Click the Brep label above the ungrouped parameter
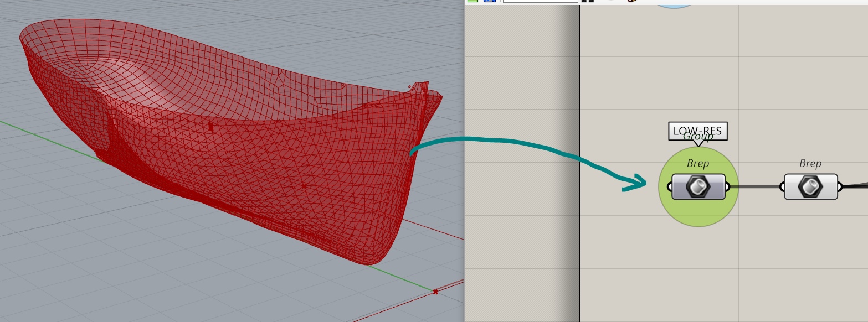This screenshot has height=322, width=868. coord(810,163)
